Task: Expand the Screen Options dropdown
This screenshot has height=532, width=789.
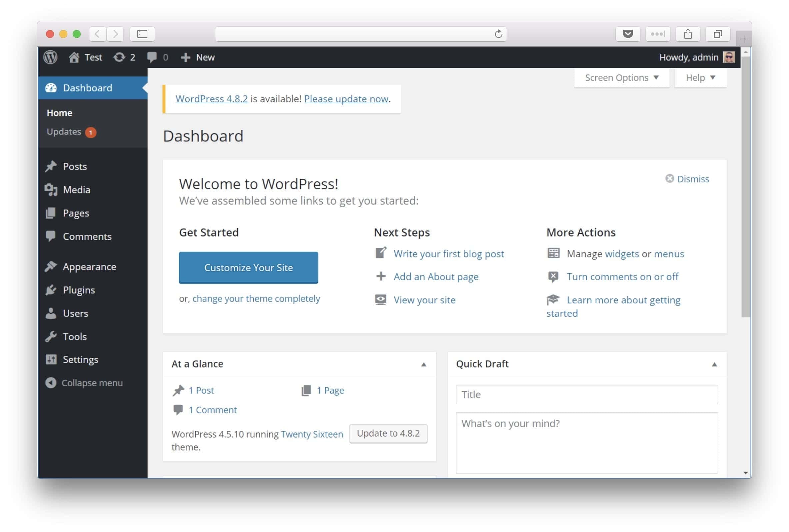Action: (x=622, y=78)
